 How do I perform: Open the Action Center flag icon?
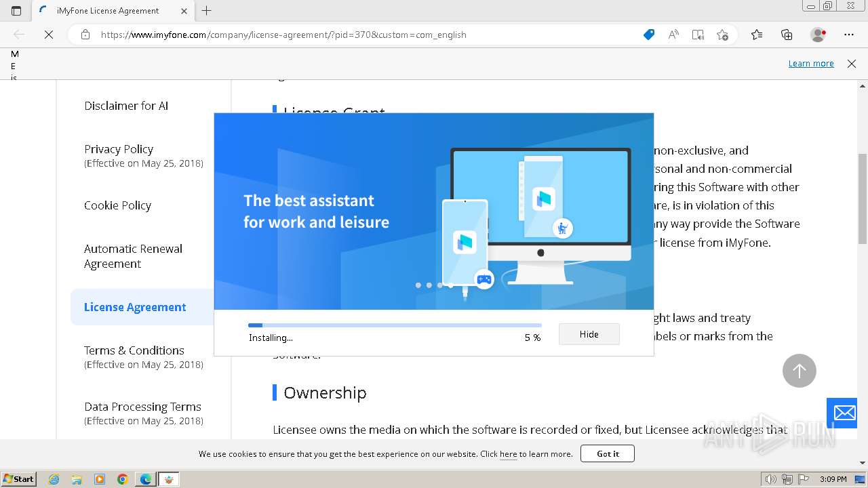[x=804, y=479]
